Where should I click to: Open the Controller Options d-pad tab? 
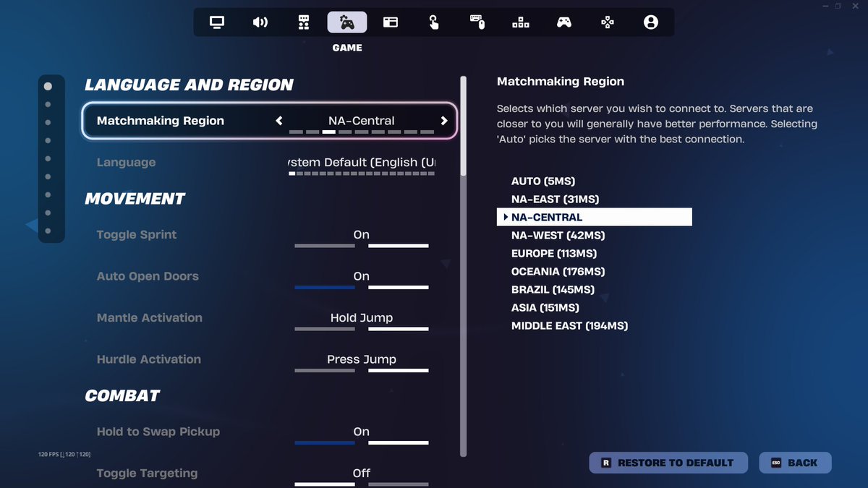[x=608, y=22]
